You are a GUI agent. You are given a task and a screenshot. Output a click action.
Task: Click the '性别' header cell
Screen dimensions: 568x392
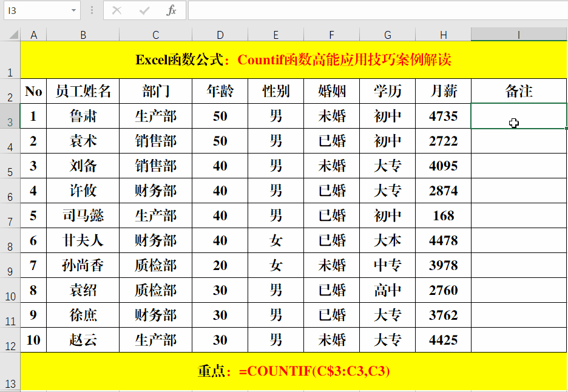tap(276, 91)
